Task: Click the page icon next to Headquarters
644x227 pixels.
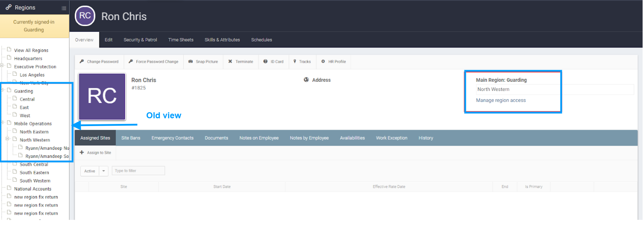Action: point(9,58)
